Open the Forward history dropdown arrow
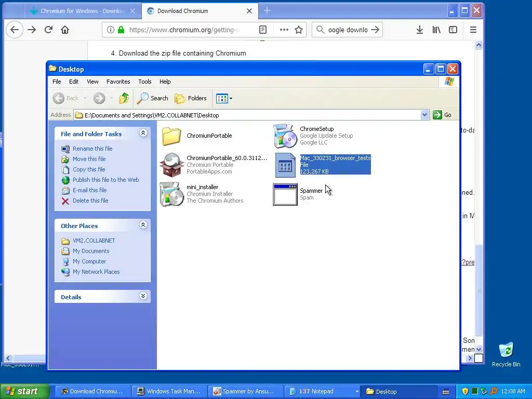532x399 pixels. click(x=112, y=98)
